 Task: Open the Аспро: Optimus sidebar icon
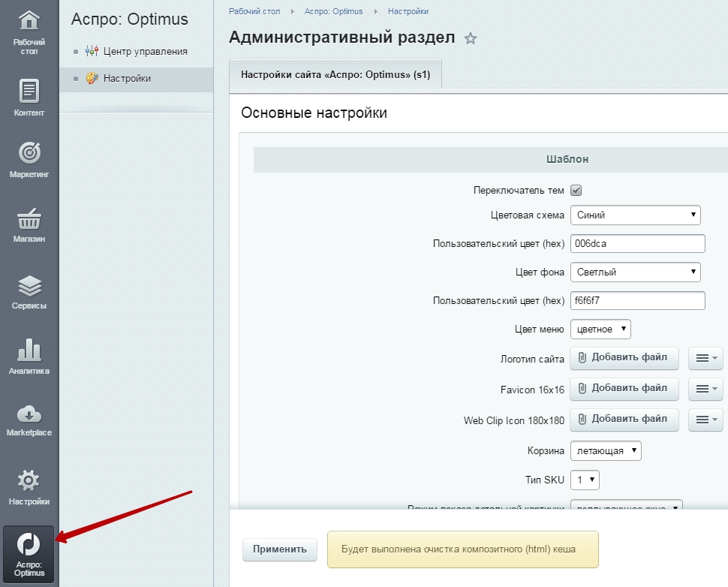coord(29,554)
